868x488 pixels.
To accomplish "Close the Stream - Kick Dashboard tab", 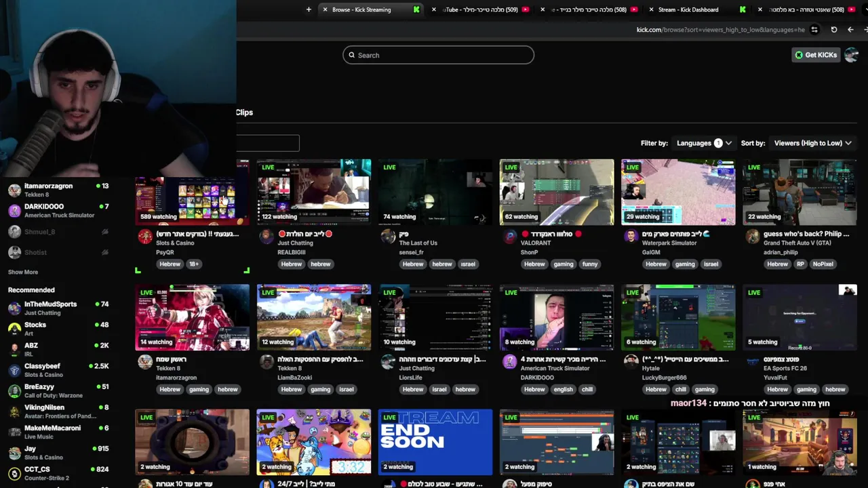I will pos(651,9).
